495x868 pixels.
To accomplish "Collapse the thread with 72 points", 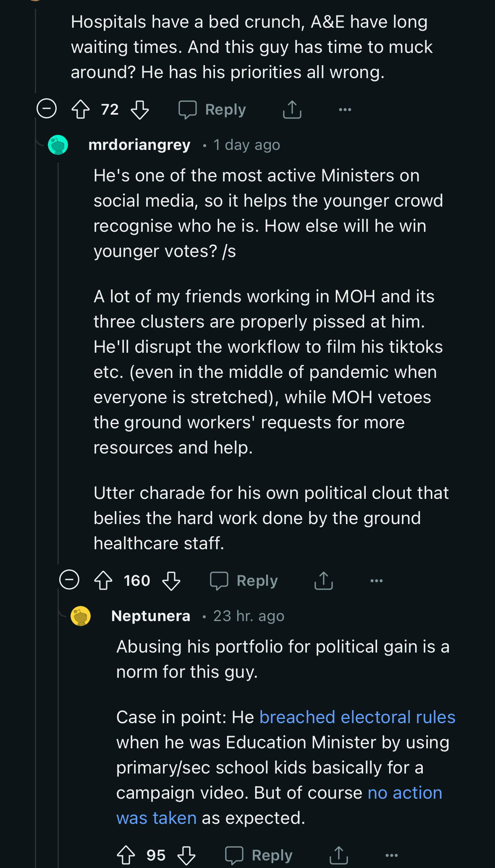I will tap(47, 109).
